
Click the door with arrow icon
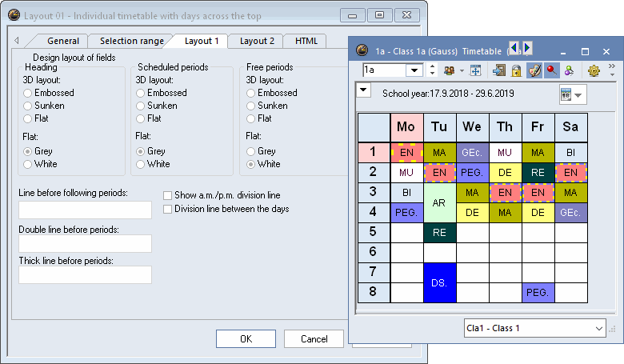[499, 70]
